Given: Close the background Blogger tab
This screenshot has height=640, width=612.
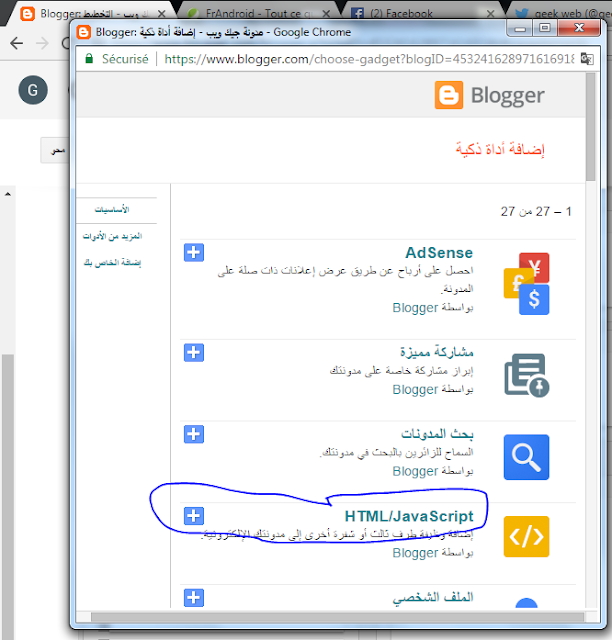Looking at the screenshot, I should (161, 14).
